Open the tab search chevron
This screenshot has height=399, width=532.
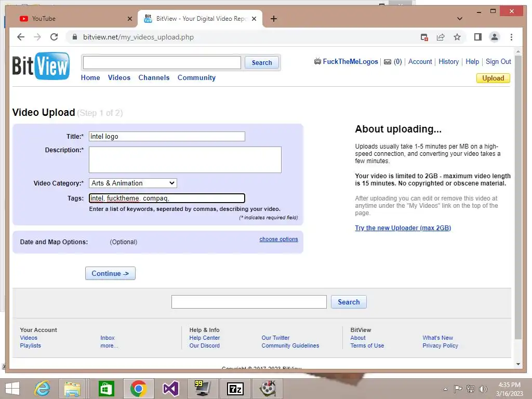[x=459, y=19]
